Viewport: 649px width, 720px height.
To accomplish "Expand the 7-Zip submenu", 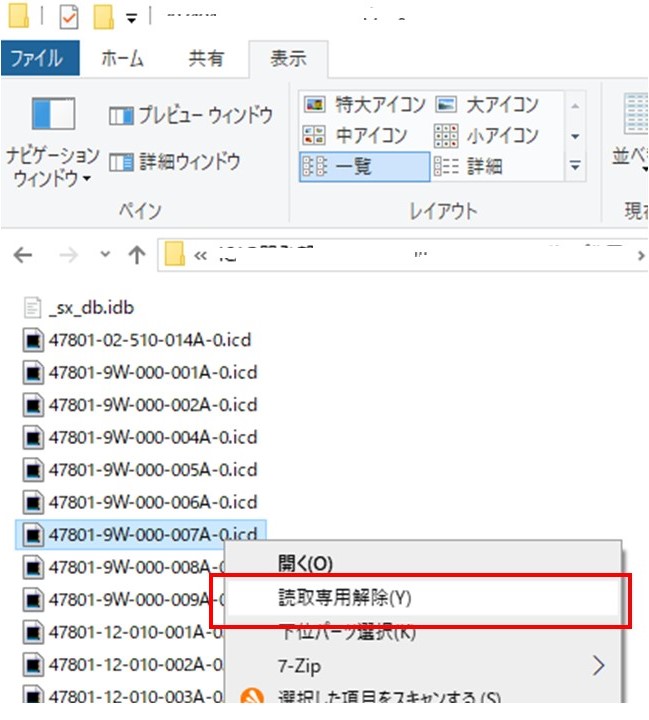I will point(599,665).
